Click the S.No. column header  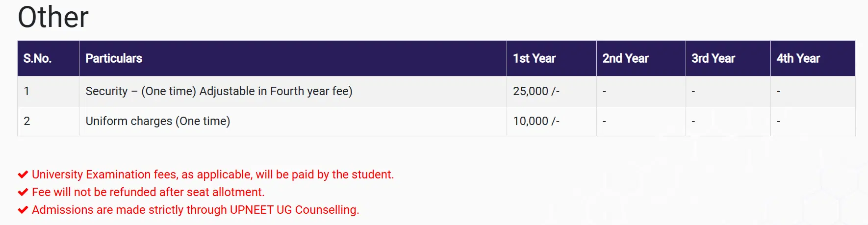(37, 58)
